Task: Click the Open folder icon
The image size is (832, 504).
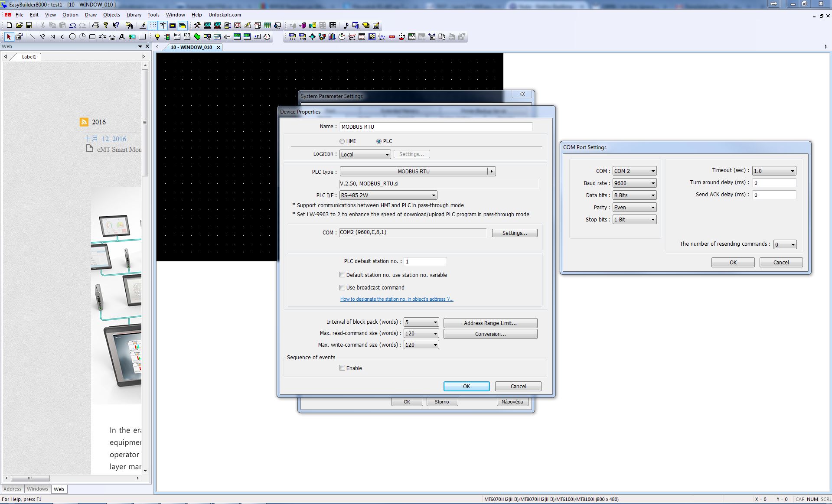Action: 19,26
